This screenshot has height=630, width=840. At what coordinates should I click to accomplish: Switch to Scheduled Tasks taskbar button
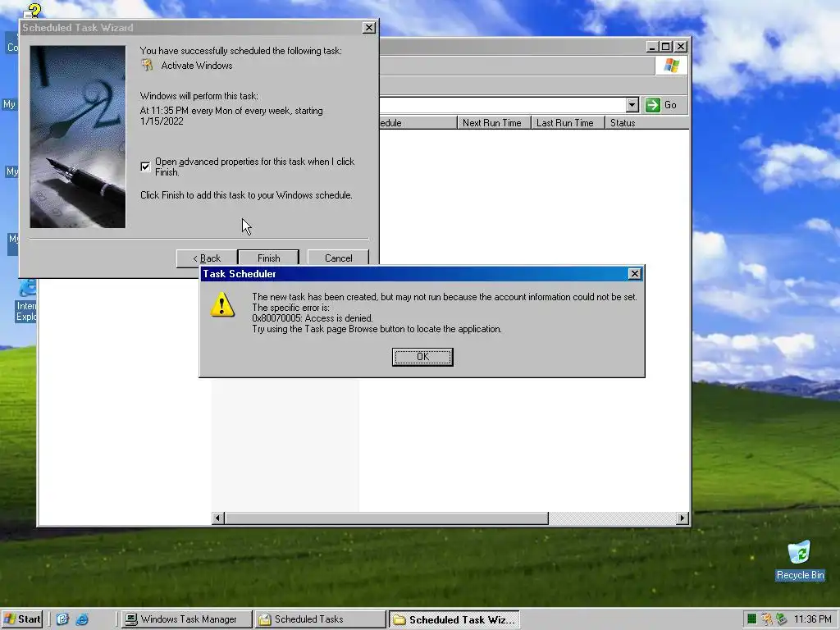320,619
